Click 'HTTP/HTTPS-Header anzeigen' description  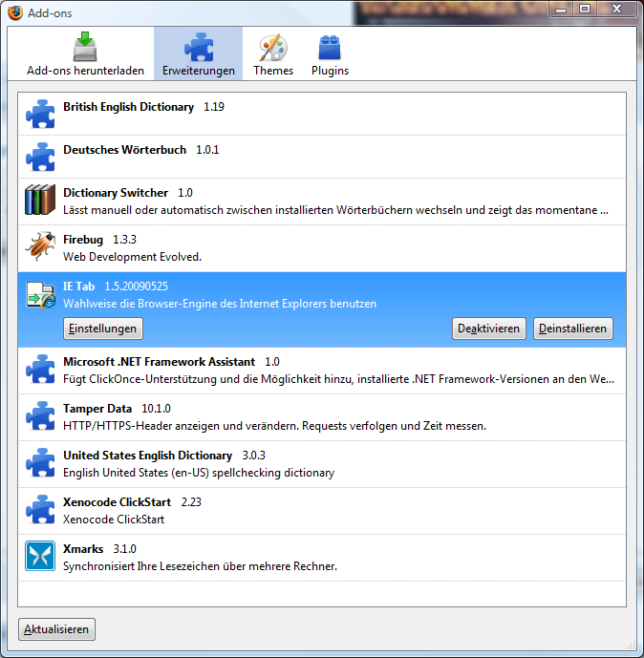(x=274, y=426)
